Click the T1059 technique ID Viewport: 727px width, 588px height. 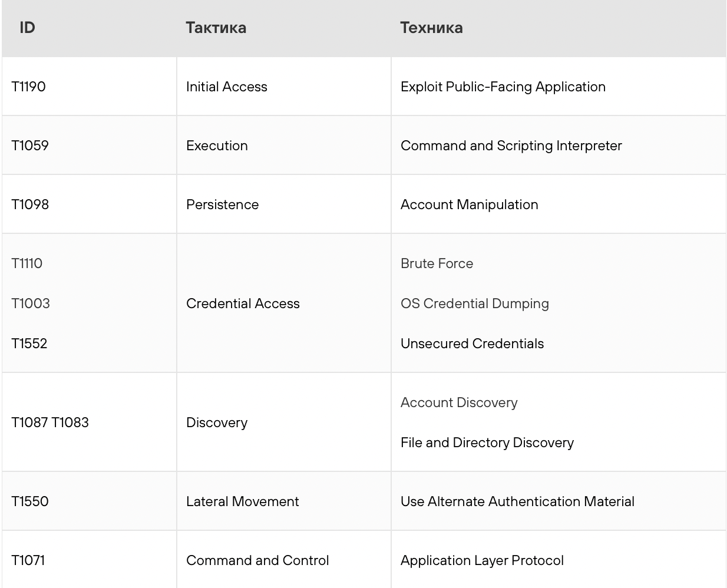[x=30, y=146]
